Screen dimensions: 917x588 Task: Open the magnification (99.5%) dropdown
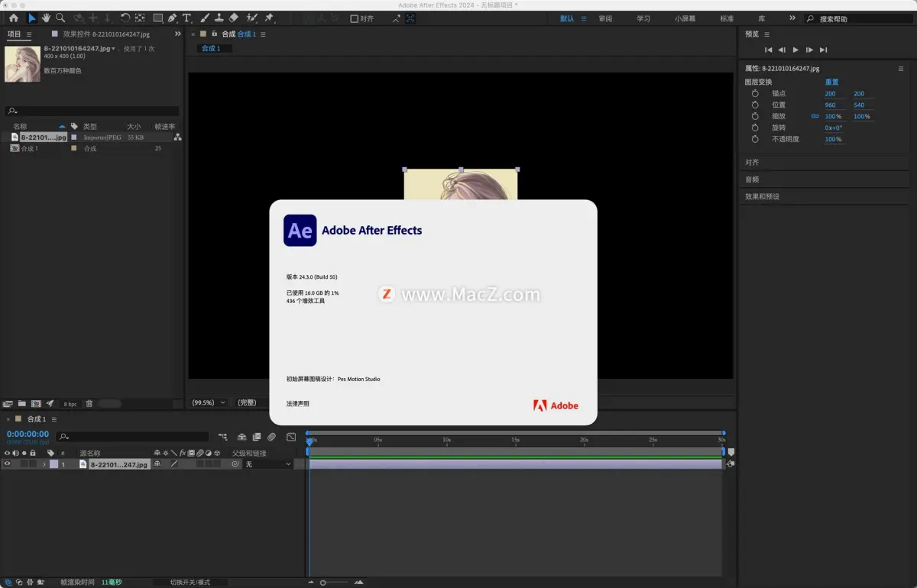coord(209,402)
